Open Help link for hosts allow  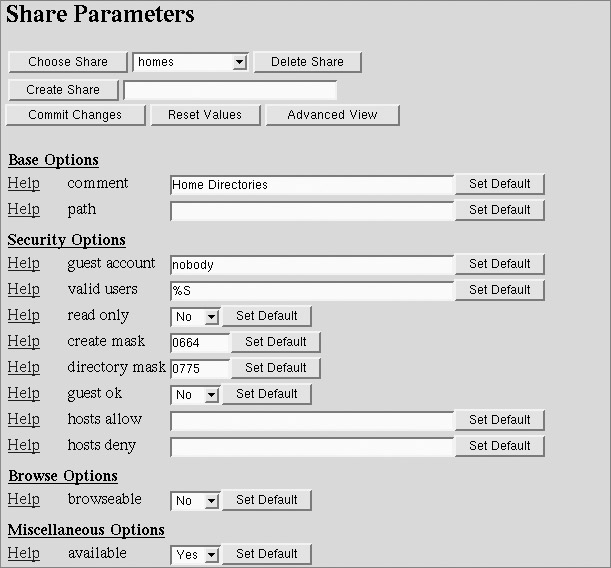[24, 420]
